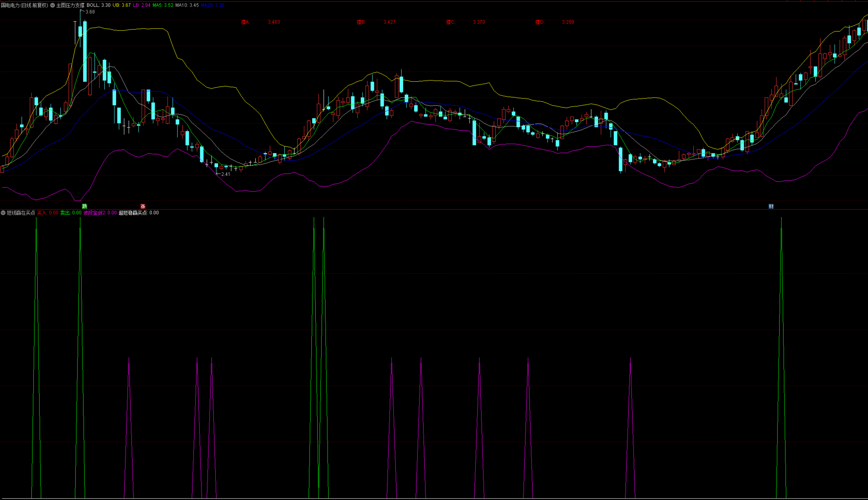Image resolution: width=868 pixels, height=500 pixels.
Task: Expand the 短线赢在买点 indicator dropdown arrow
Action: coord(3,213)
